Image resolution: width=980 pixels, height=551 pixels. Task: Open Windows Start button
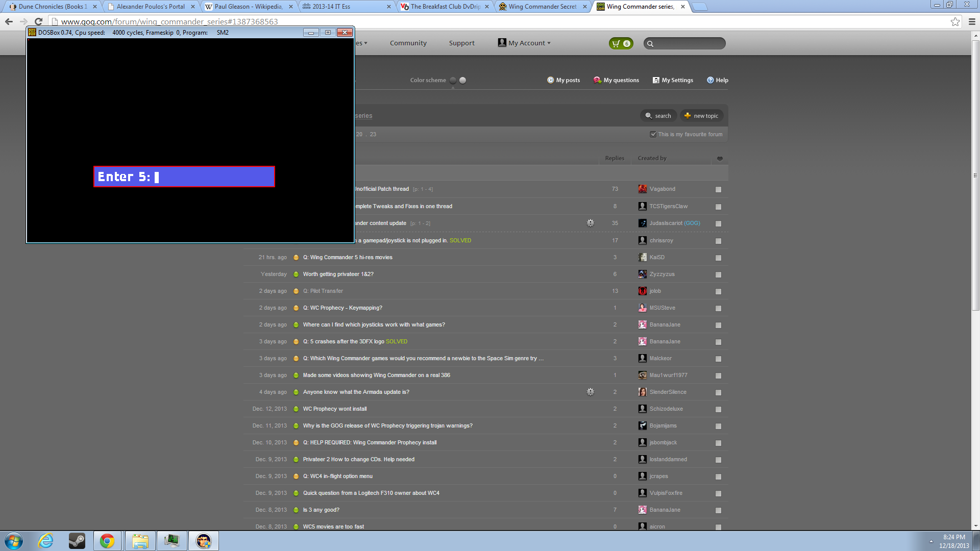(x=14, y=541)
